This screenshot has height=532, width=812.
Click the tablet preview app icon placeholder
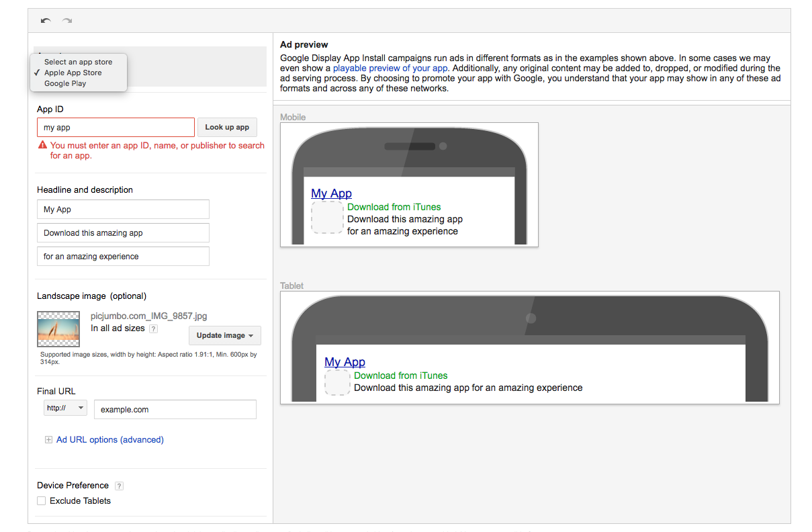point(337,382)
